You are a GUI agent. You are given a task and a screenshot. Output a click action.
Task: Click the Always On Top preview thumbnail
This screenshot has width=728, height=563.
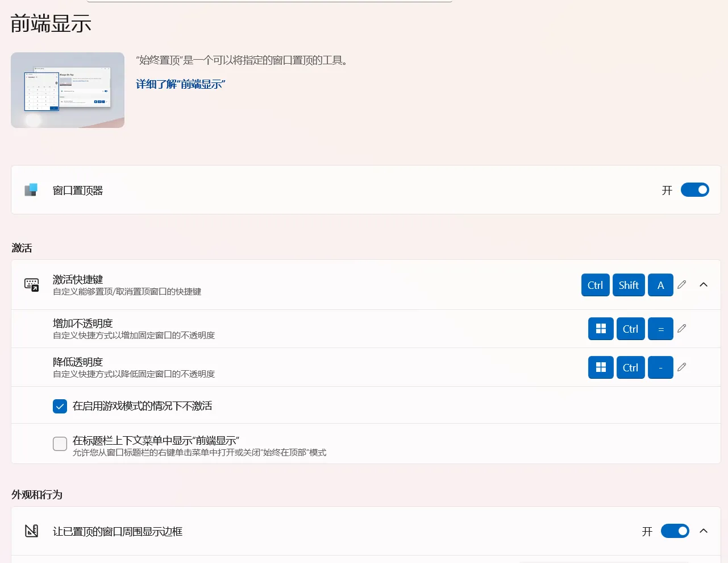tap(67, 90)
